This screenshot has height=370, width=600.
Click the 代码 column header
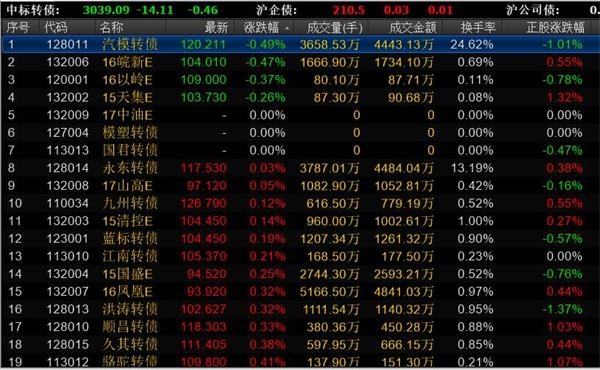click(x=56, y=27)
